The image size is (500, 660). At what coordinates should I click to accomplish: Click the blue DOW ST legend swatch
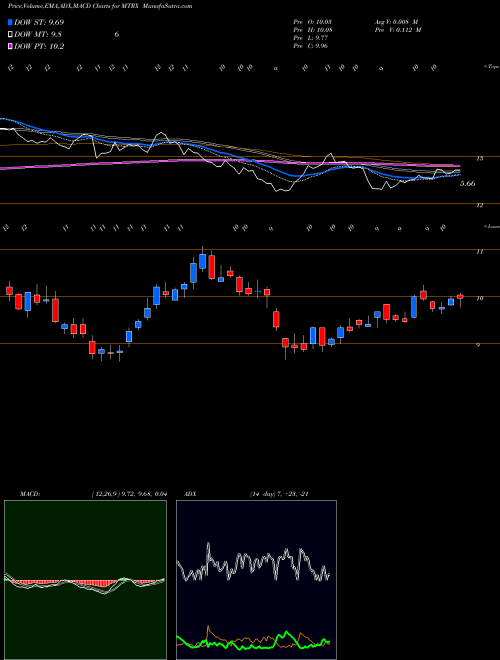coord(10,22)
